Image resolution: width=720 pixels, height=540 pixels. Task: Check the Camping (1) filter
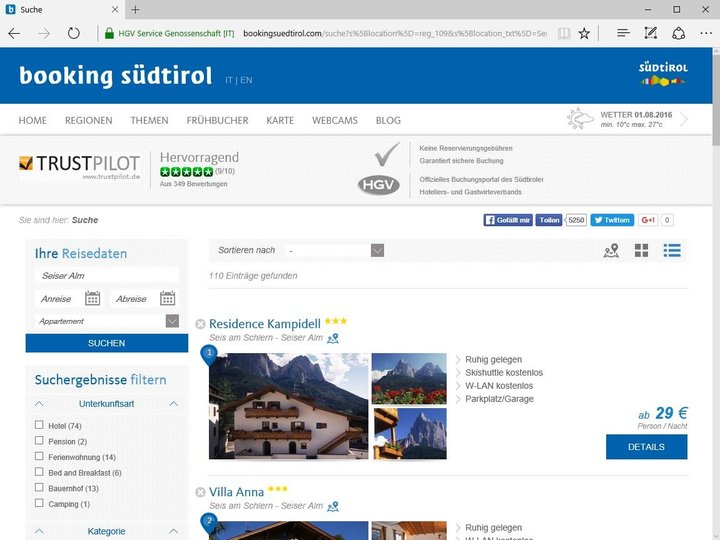pos(39,503)
